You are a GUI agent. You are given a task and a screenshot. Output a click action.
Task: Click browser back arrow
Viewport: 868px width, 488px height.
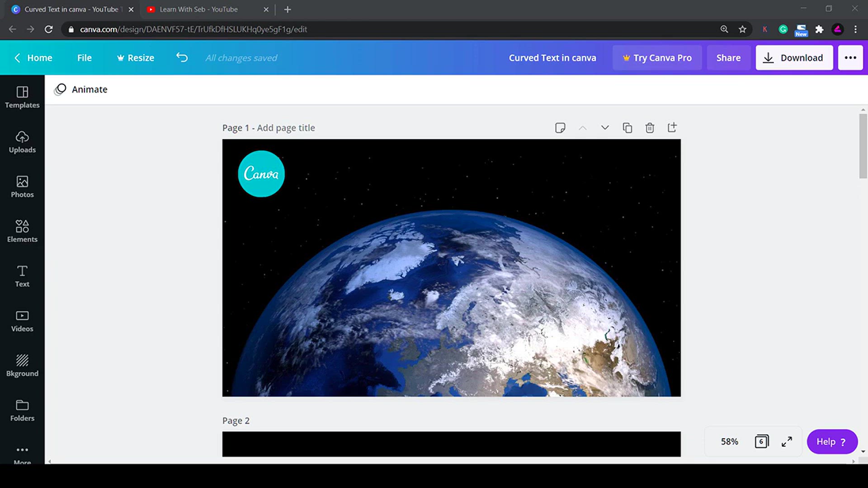(x=12, y=29)
